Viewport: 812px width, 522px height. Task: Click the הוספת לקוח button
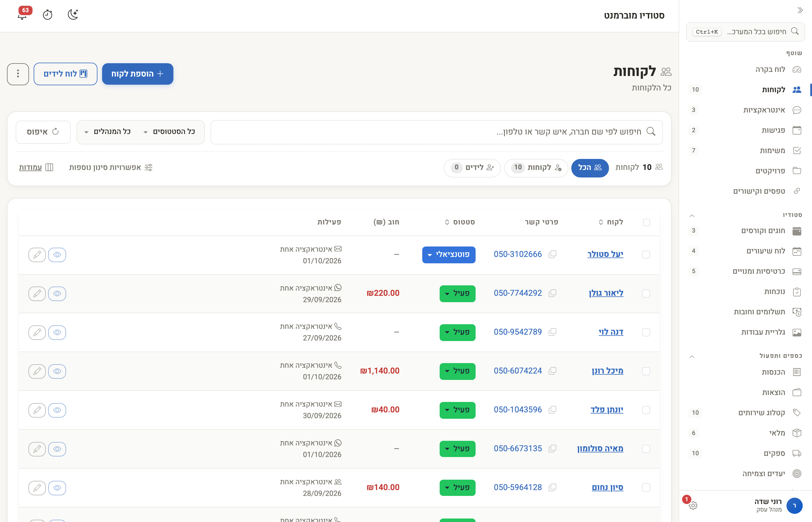pos(137,74)
